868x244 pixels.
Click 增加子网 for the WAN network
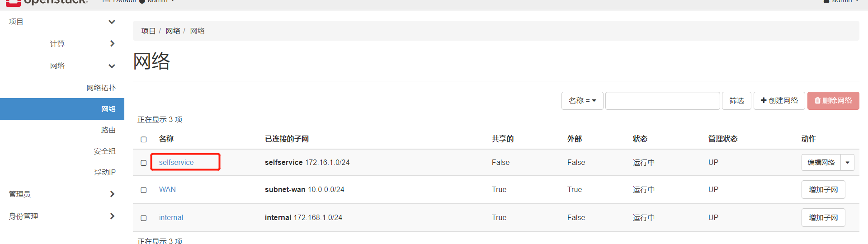pyautogui.click(x=823, y=190)
